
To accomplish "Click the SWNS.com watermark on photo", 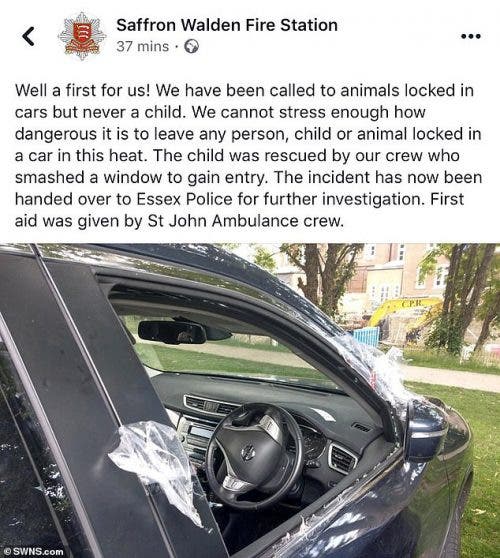I will click(33, 551).
